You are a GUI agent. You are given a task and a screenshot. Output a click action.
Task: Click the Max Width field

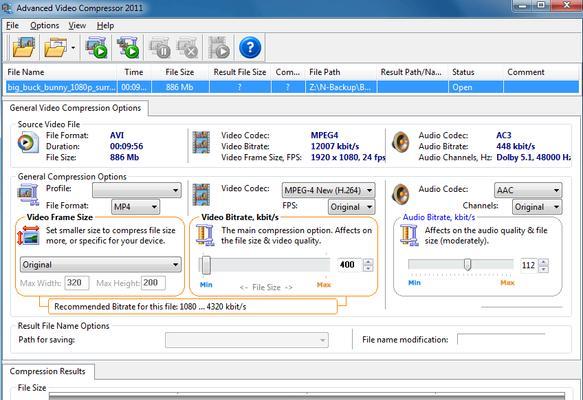(77, 283)
